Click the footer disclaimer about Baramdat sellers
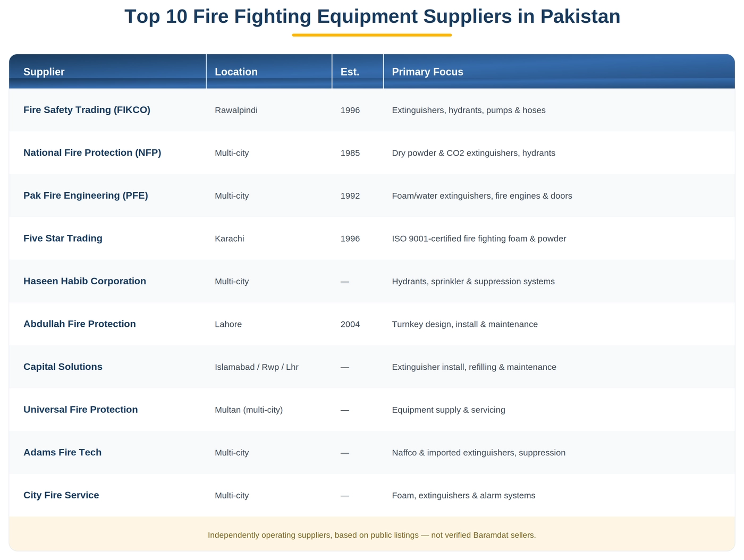The height and width of the screenshot is (560, 744). [x=372, y=535]
